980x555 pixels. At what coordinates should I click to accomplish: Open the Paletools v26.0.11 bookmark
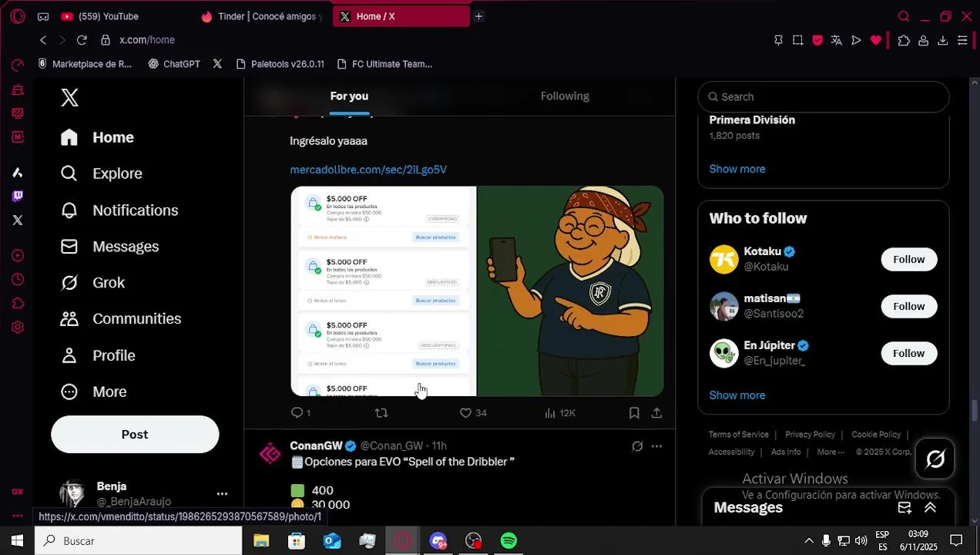tap(280, 64)
